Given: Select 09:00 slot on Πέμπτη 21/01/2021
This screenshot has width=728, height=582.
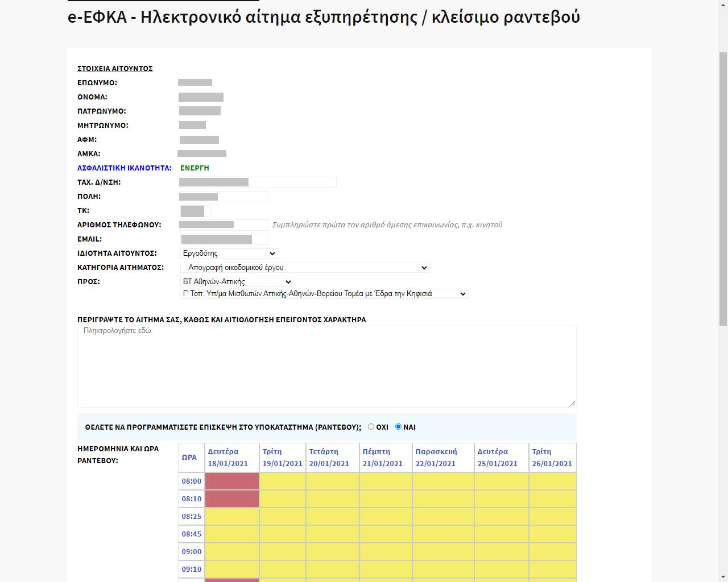Looking at the screenshot, I should click(386, 552).
